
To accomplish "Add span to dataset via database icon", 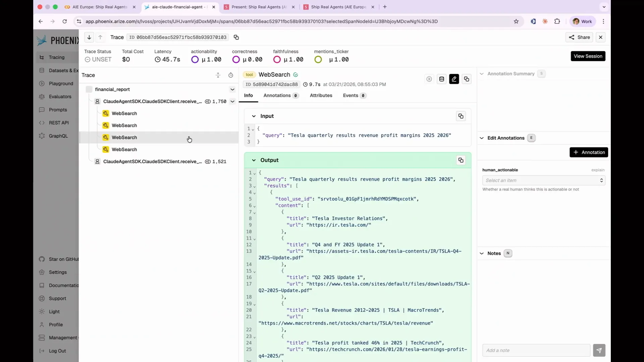I will point(442,79).
